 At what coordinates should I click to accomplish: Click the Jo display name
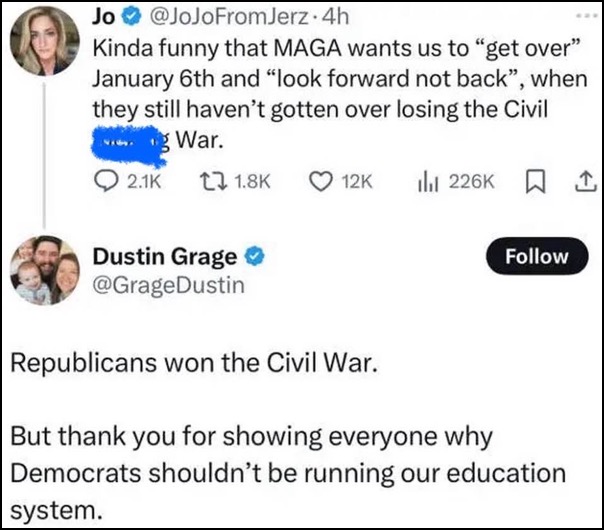104,17
